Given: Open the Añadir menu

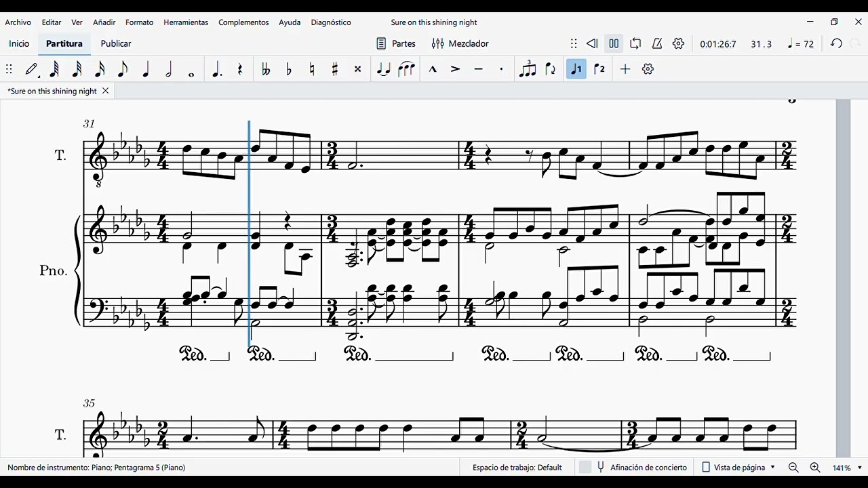Looking at the screenshot, I should (x=104, y=22).
